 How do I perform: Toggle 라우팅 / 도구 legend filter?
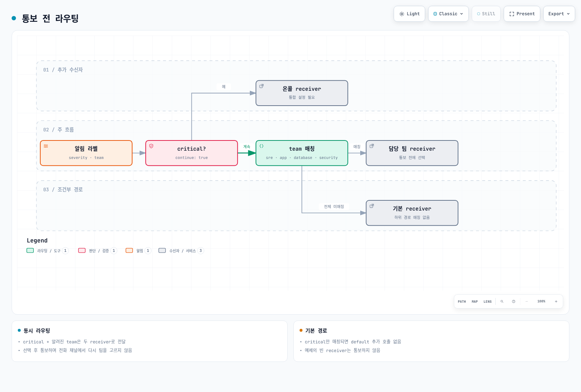(48, 250)
